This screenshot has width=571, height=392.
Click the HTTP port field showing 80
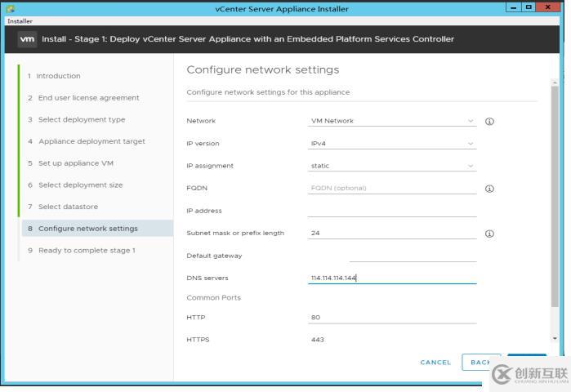392,318
